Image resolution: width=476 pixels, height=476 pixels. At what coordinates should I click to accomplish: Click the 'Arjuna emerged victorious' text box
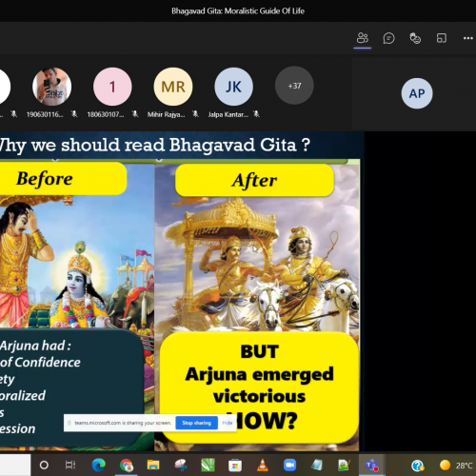click(259, 387)
